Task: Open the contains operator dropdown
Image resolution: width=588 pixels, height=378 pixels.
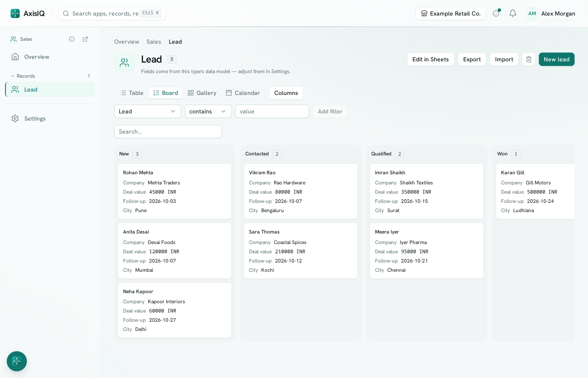Action: tap(208, 112)
